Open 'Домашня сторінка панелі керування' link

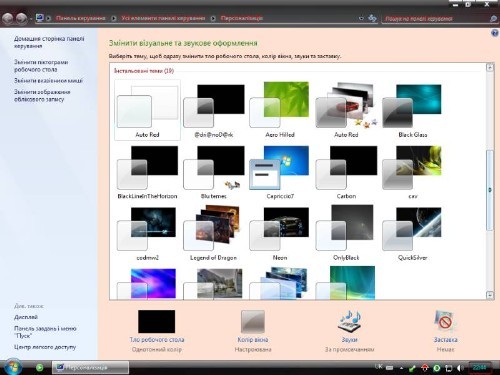49,42
